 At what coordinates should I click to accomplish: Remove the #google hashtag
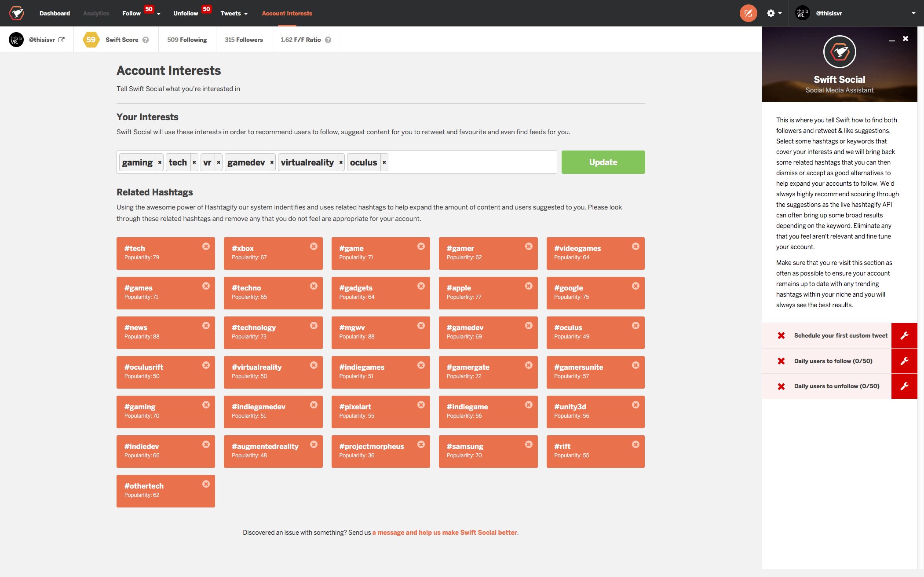[x=635, y=286]
